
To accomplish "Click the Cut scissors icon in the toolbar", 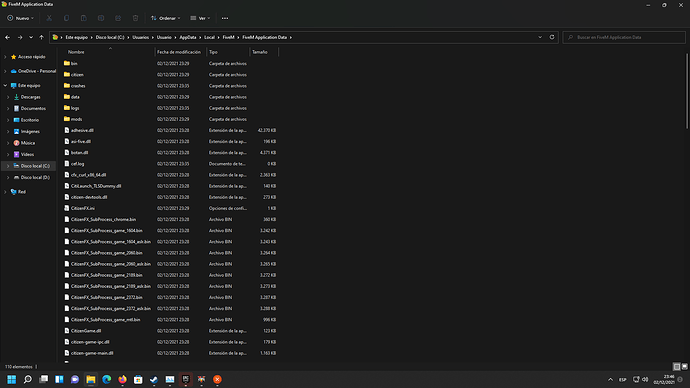I will (x=49, y=18).
